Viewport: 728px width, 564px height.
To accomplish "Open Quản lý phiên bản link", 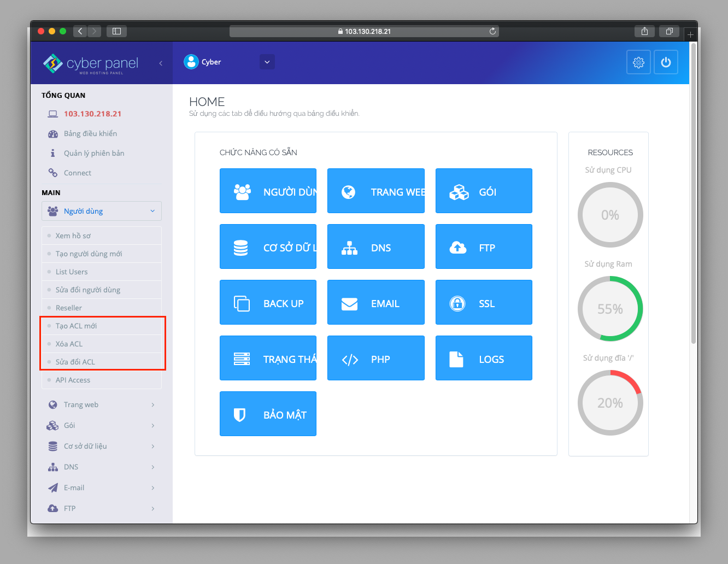I will coord(94,153).
